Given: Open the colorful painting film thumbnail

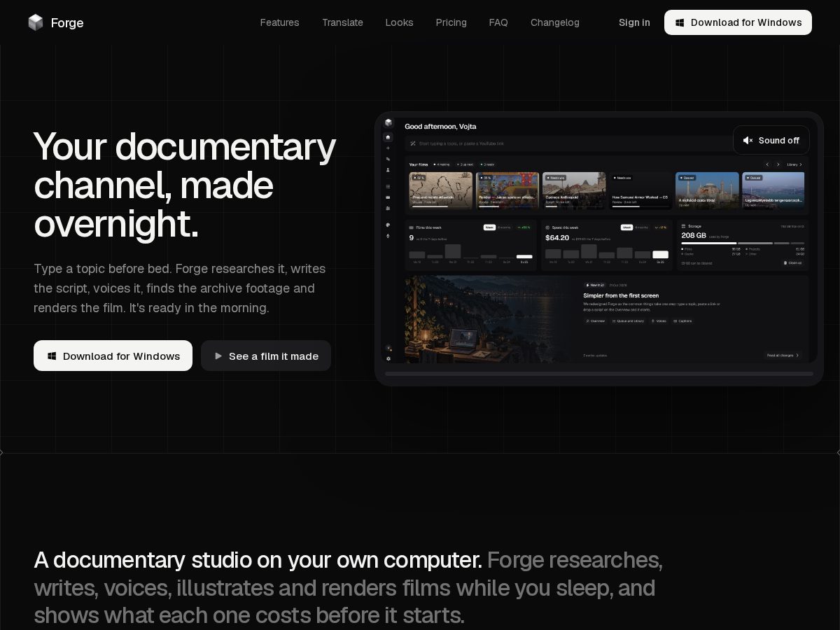Looking at the screenshot, I should click(x=507, y=190).
